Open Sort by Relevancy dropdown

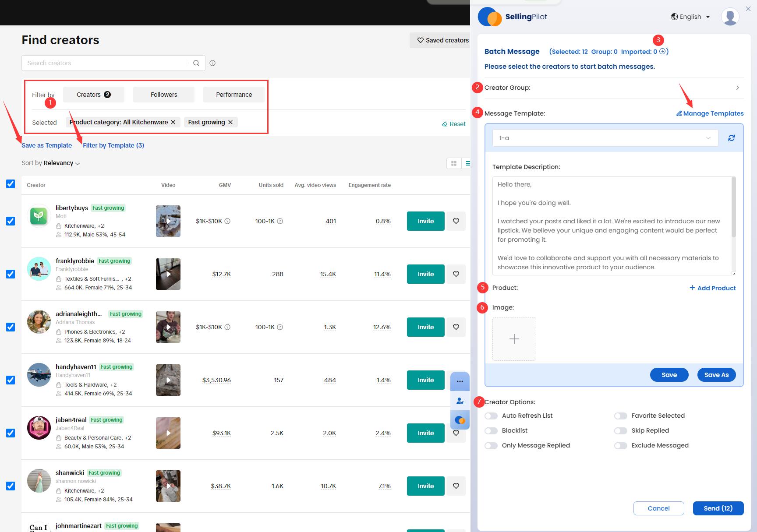[x=51, y=163]
